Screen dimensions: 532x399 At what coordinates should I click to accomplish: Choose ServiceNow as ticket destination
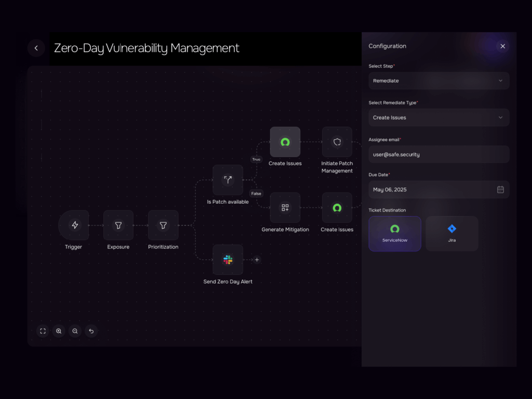(395, 234)
